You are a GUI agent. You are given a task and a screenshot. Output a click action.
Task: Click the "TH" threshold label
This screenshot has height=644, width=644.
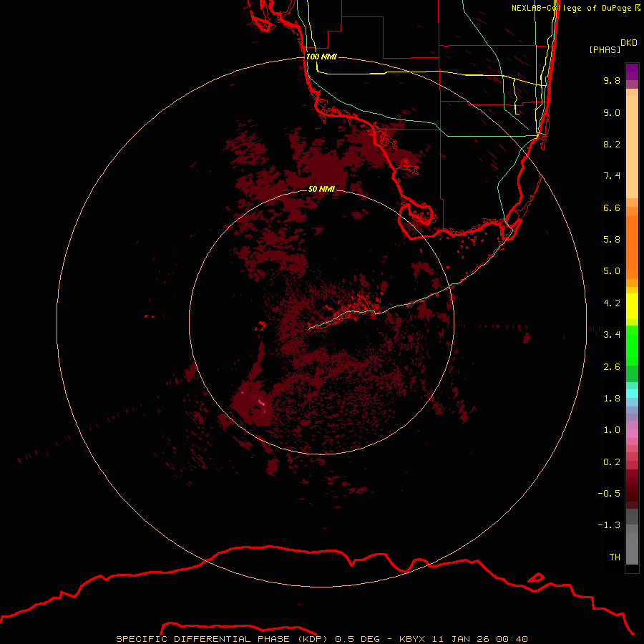pyautogui.click(x=615, y=557)
